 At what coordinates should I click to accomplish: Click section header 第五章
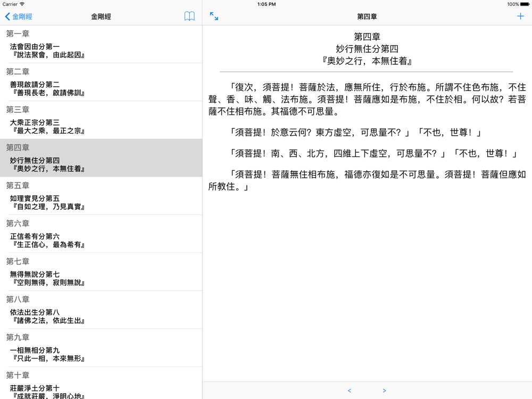pos(18,186)
